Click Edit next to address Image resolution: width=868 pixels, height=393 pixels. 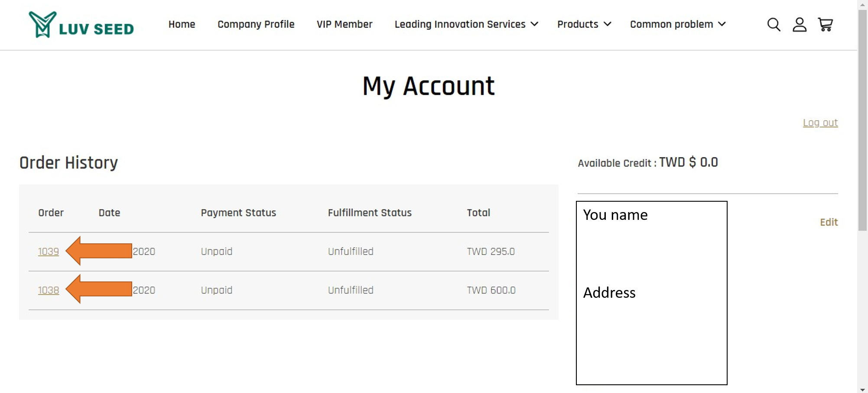tap(829, 222)
